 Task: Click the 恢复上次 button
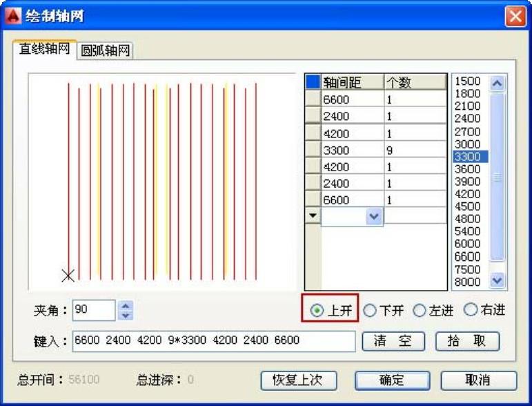299,380
